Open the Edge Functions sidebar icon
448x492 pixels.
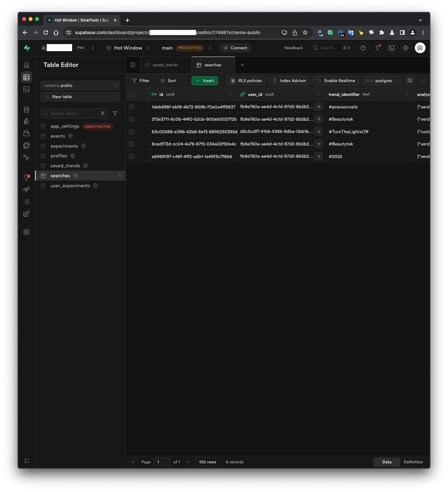coord(26,145)
